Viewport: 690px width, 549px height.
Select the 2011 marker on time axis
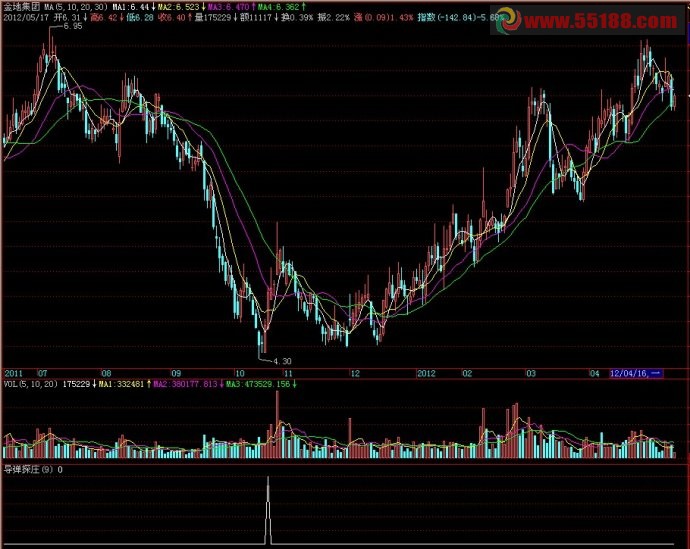click(x=13, y=373)
